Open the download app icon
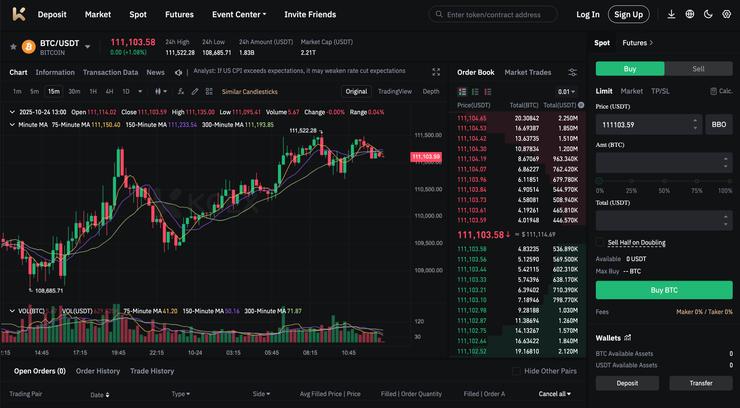 point(671,14)
